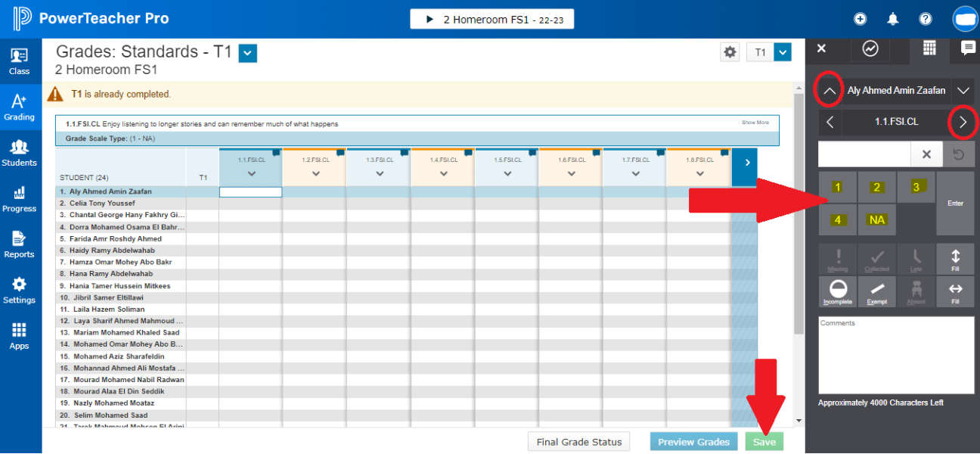Viewport: 980px width, 454px height.
Task: Expand the 1.2.FSI.CL column menu
Action: 315,174
